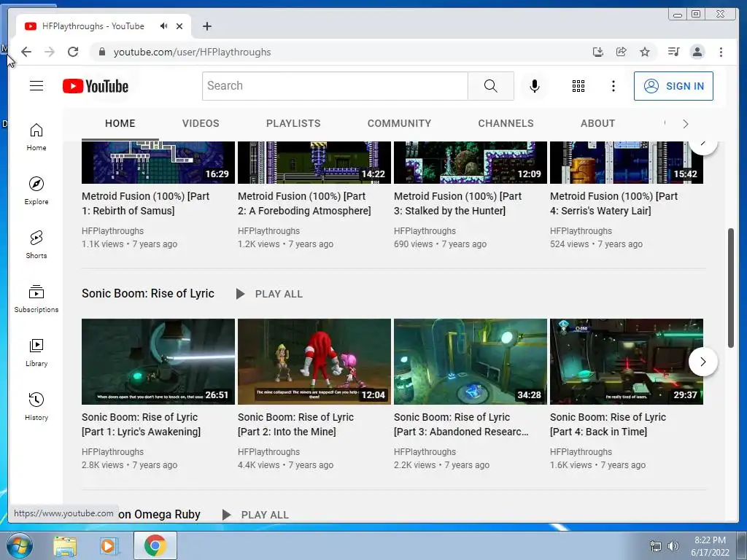Switch to the COMMUNITY channel tab
The height and width of the screenshot is (560, 747).
point(399,123)
